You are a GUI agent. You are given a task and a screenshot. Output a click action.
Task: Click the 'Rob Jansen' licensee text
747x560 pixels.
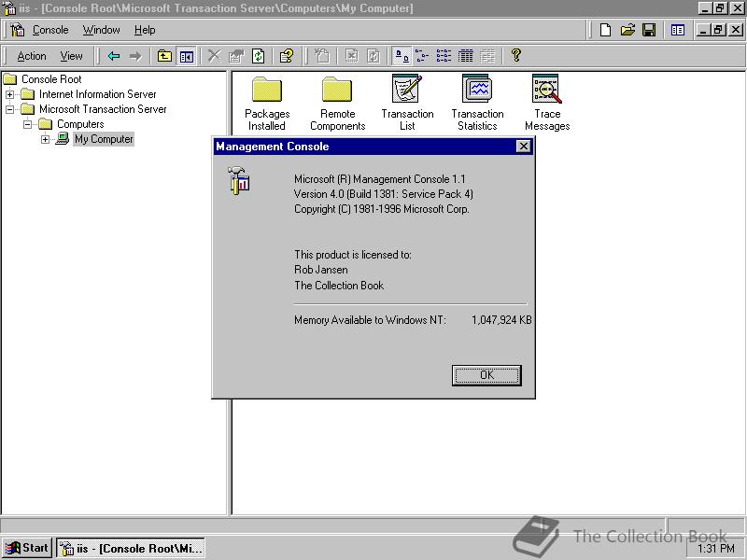tap(320, 270)
